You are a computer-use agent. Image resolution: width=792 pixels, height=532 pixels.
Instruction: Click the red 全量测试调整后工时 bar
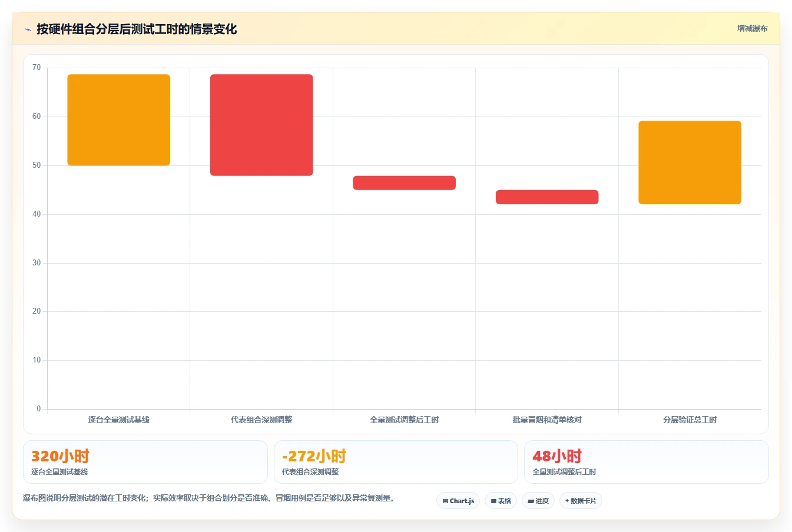405,183
